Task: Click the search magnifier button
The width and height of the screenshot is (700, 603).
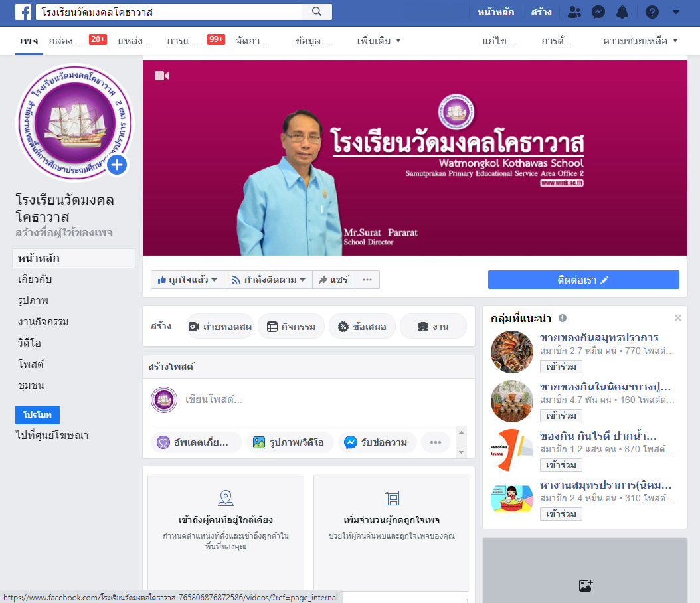Action: (x=317, y=12)
